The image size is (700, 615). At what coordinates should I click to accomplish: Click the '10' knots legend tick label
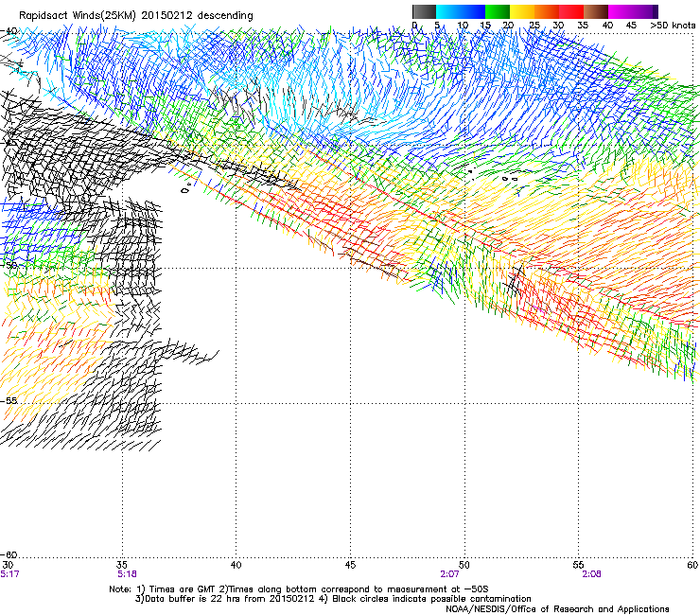tap(463, 25)
